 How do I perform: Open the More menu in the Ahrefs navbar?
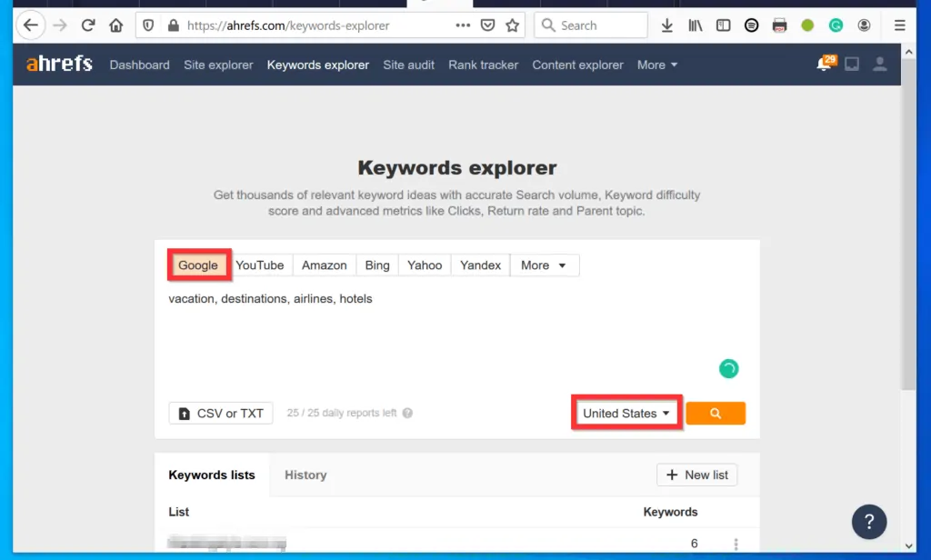click(x=656, y=65)
